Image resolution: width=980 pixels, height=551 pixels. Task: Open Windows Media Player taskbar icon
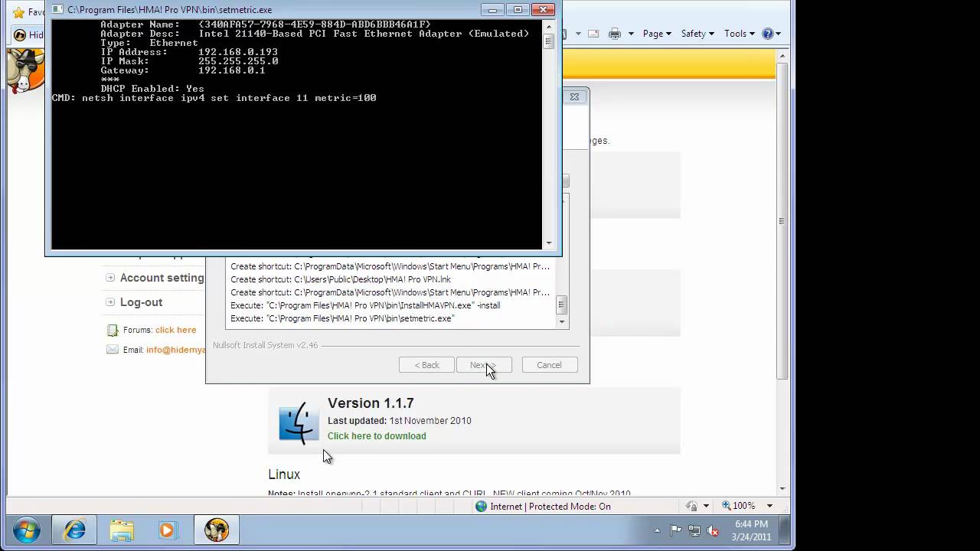[168, 530]
